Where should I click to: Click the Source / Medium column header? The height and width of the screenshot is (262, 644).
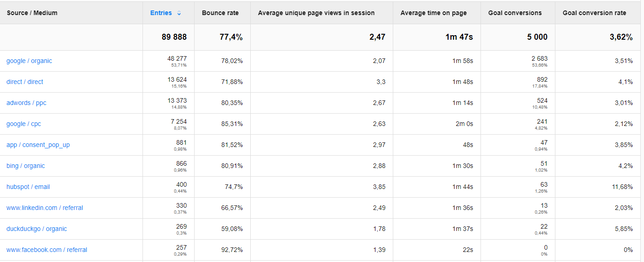point(32,13)
